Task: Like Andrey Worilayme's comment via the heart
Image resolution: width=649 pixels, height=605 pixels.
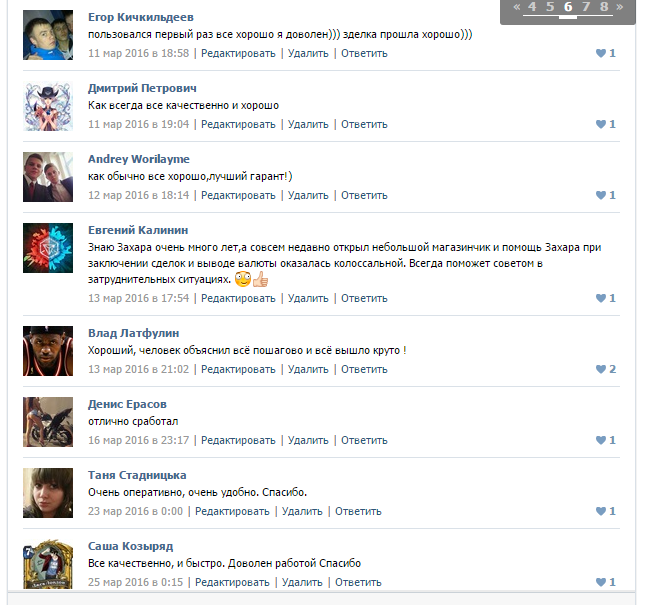Action: pos(601,195)
